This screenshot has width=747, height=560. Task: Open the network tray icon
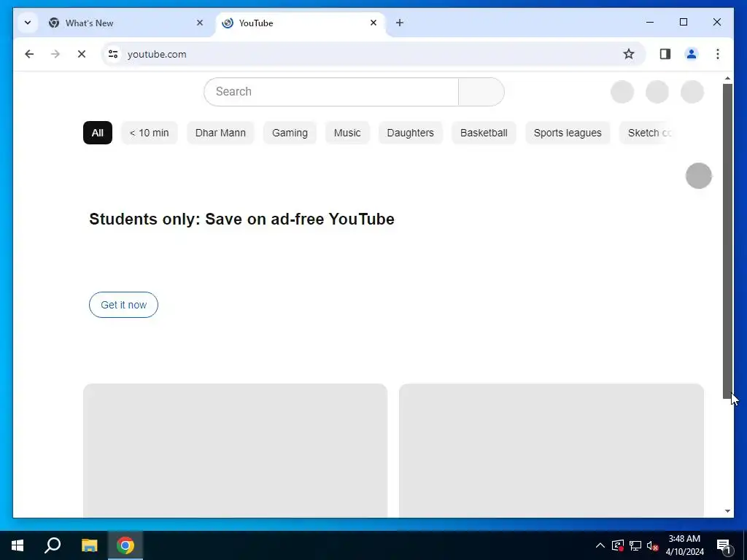pyautogui.click(x=635, y=545)
